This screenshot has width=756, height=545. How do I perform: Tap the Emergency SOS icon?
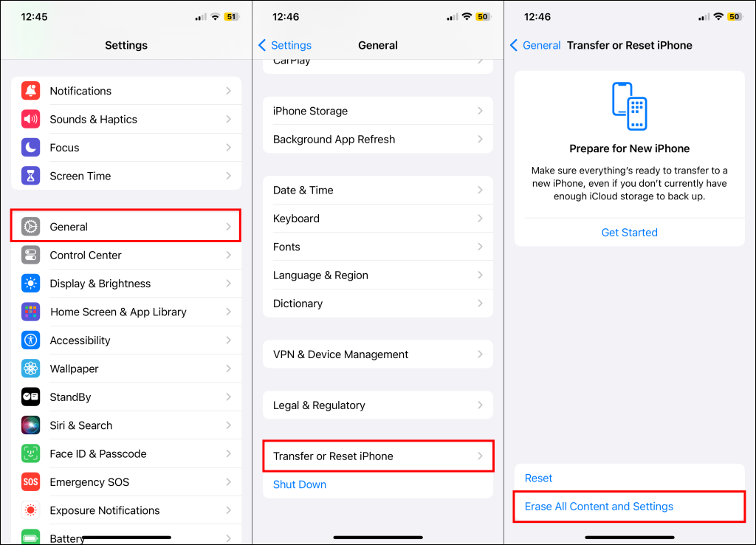point(30,481)
